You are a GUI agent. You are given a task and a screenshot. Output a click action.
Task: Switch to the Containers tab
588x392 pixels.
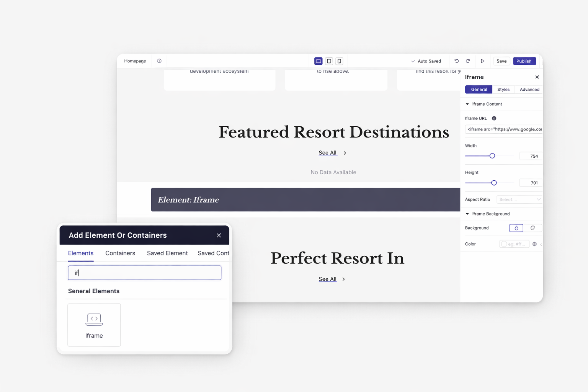pos(120,253)
